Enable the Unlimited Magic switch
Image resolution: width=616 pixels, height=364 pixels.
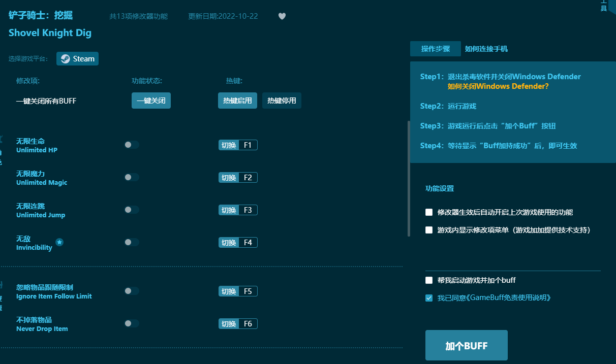tap(132, 177)
